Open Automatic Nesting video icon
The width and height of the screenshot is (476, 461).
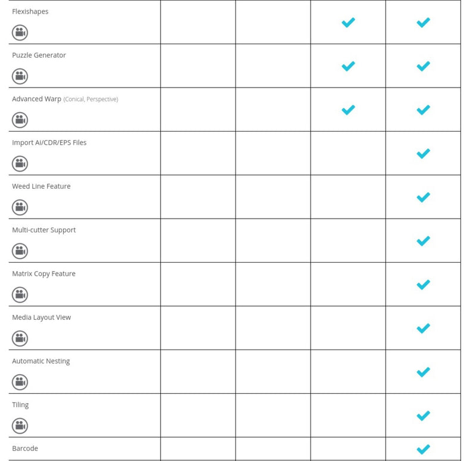coord(20,382)
